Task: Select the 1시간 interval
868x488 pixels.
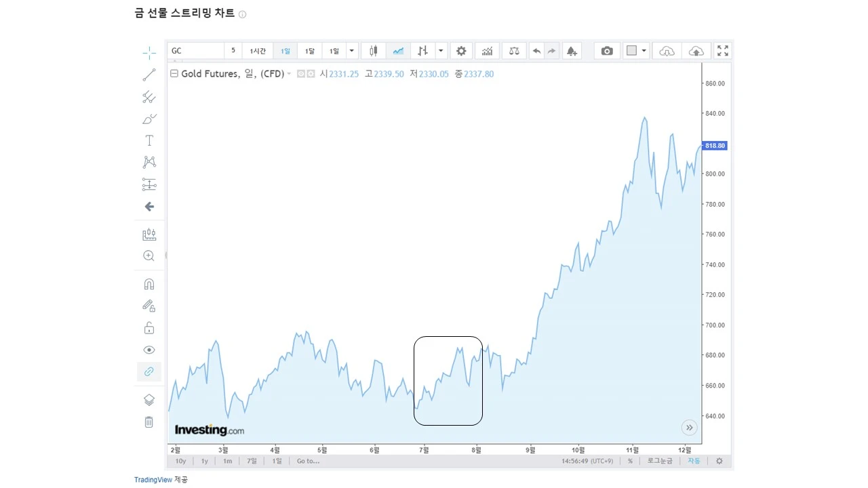Action: point(258,51)
